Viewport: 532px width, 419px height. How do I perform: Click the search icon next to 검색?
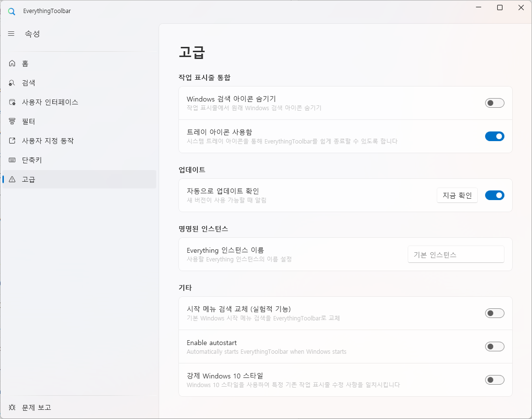12,83
